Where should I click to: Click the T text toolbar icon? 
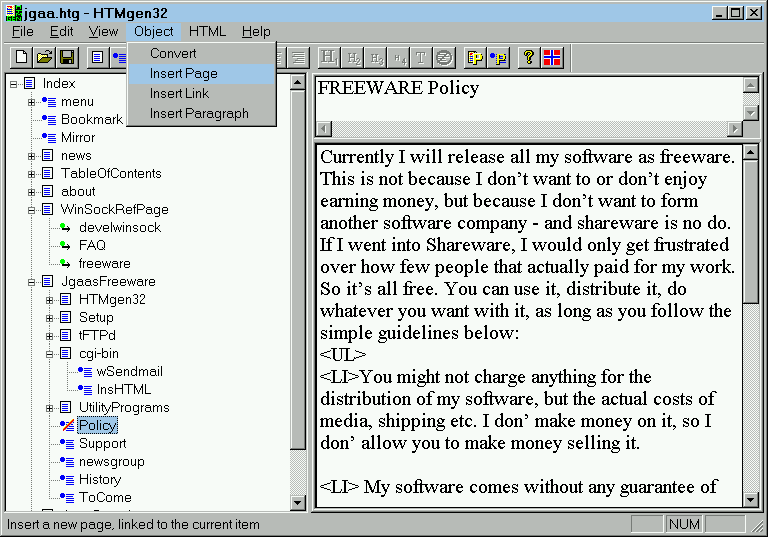pos(421,58)
